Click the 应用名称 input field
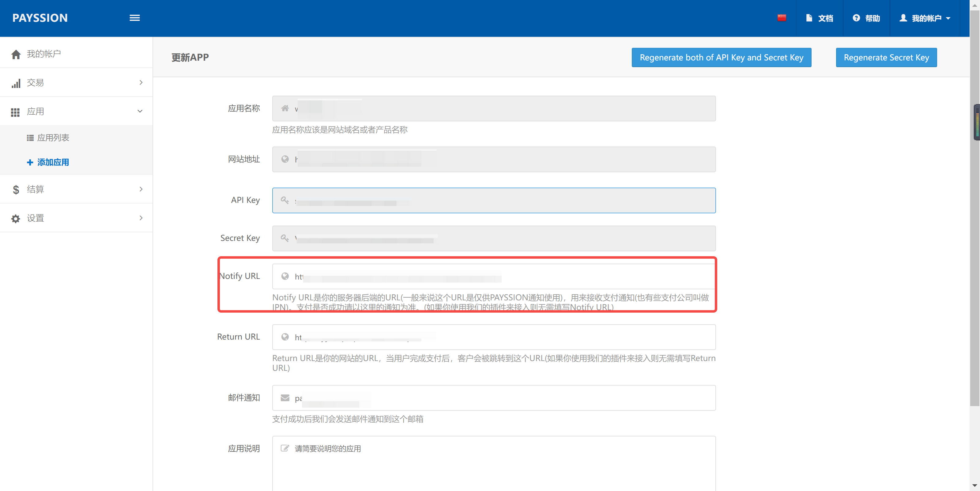The height and width of the screenshot is (491, 980). pos(494,108)
